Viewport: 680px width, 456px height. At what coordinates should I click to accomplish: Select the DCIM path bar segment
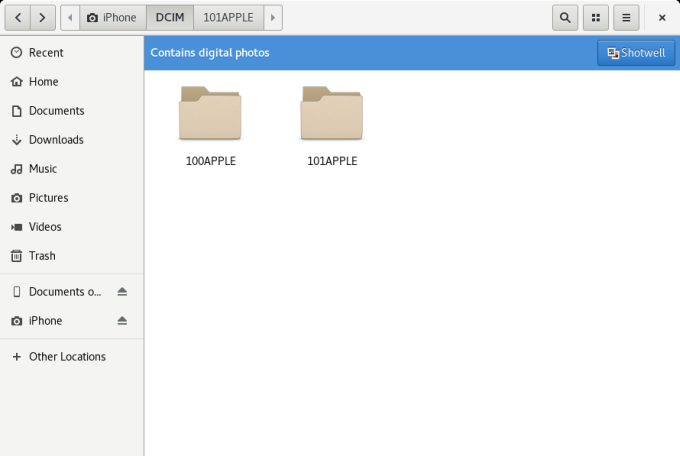(x=170, y=18)
